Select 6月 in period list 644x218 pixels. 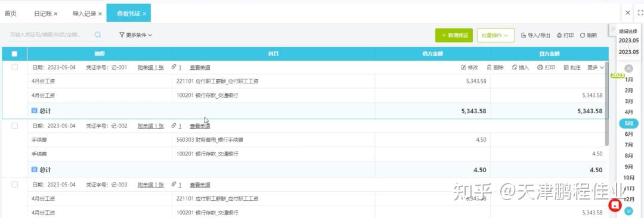pos(628,134)
